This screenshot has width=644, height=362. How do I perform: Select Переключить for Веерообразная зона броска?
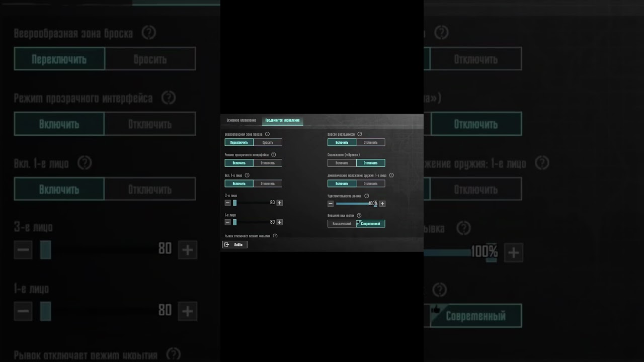pos(239,142)
